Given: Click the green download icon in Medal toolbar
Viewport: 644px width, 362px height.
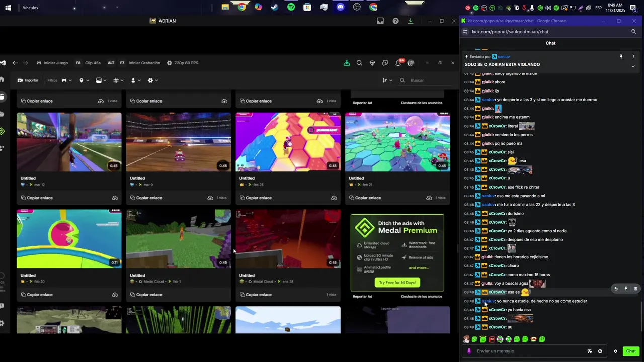Looking at the screenshot, I should tap(347, 63).
